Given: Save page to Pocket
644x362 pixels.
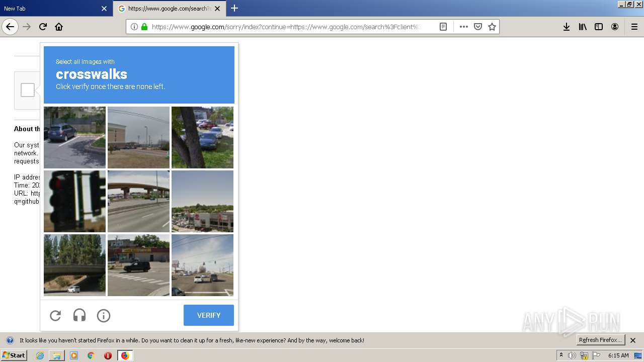Looking at the screenshot, I should [478, 27].
